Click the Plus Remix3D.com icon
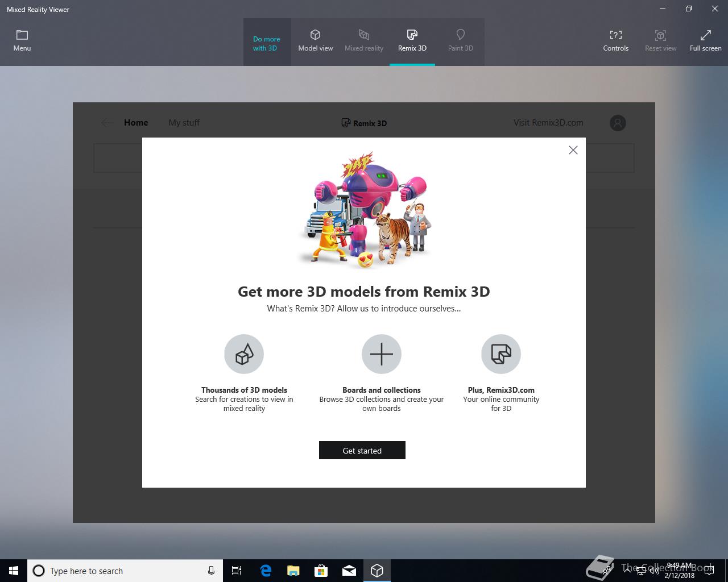Screen dimensions: 728x582 click(501, 354)
